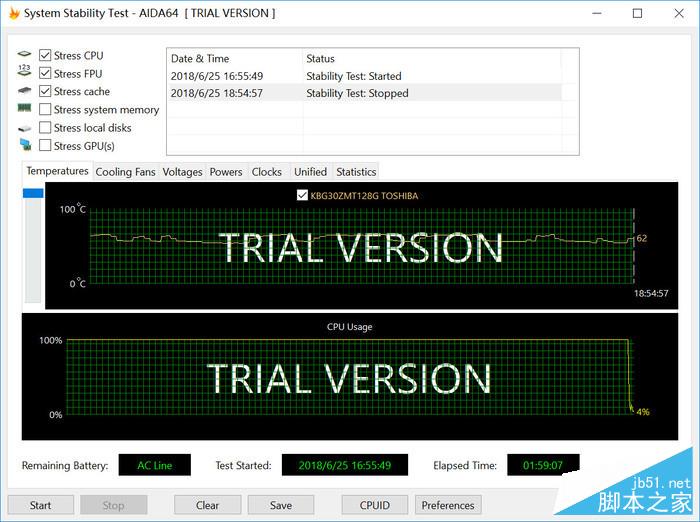Toggle KBG30ZMT128G TOSHIBA graph checkbox

coord(302,195)
